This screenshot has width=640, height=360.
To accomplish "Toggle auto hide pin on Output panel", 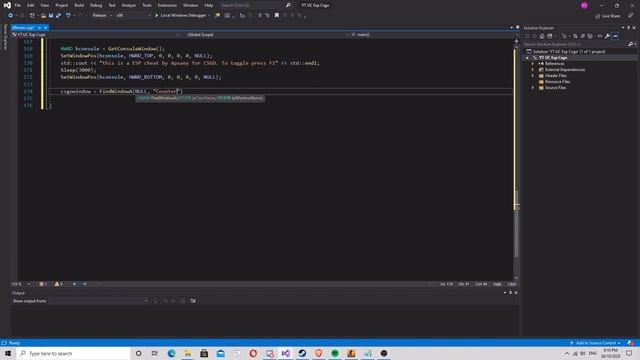I will [511, 293].
